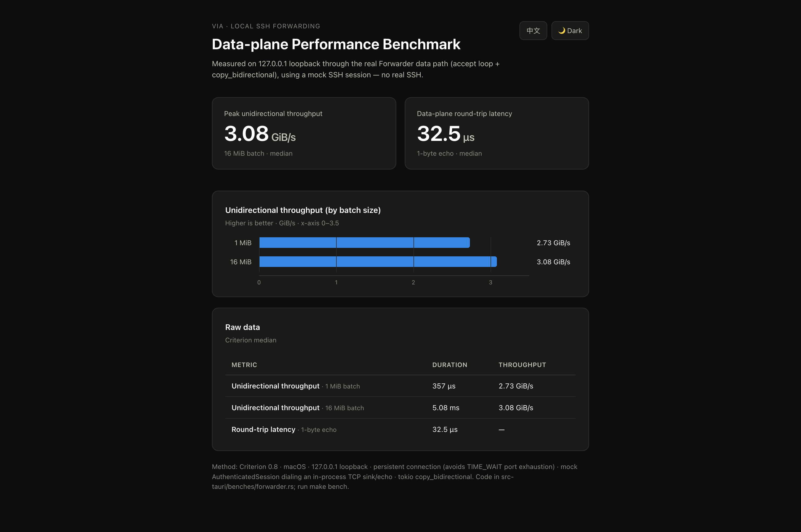Select the Round-trip latency 1-byte echo row

[400, 430]
